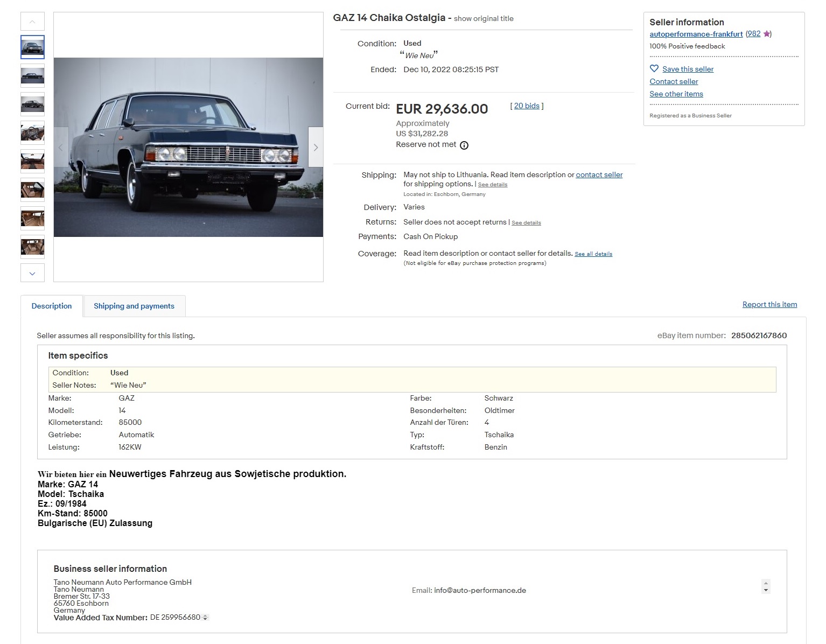Click show original title link
The height and width of the screenshot is (644, 826).
tap(484, 18)
